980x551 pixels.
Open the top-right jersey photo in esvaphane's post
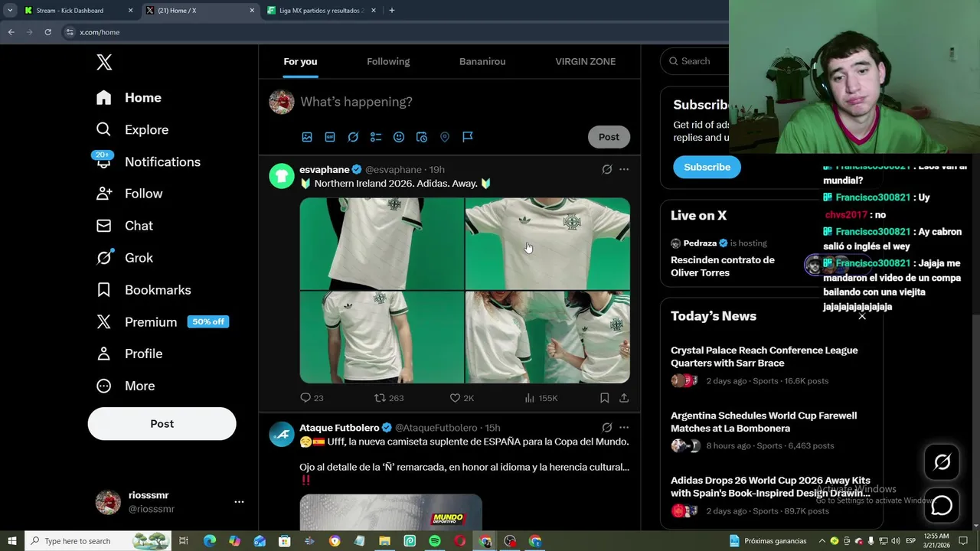547,243
